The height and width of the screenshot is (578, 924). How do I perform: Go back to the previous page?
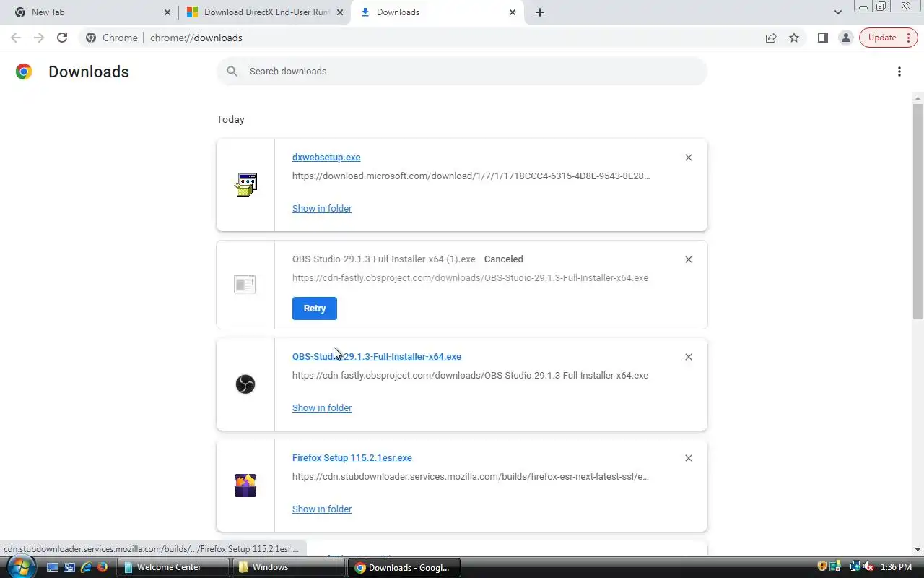tap(16, 38)
